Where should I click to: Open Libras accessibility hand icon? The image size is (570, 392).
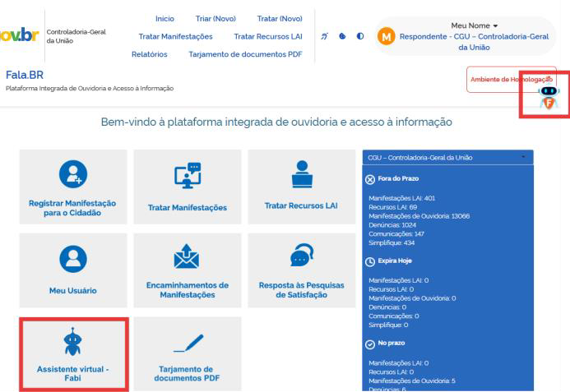[324, 36]
